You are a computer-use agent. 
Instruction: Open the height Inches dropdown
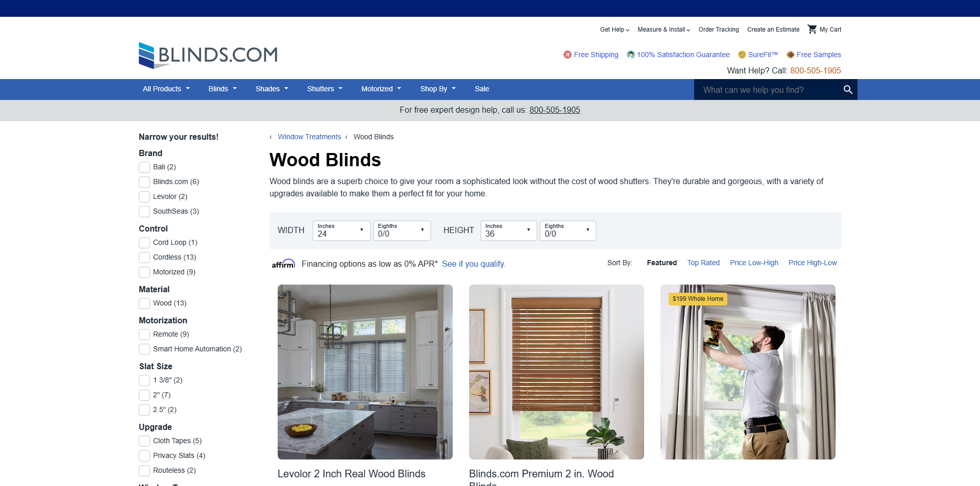point(508,231)
